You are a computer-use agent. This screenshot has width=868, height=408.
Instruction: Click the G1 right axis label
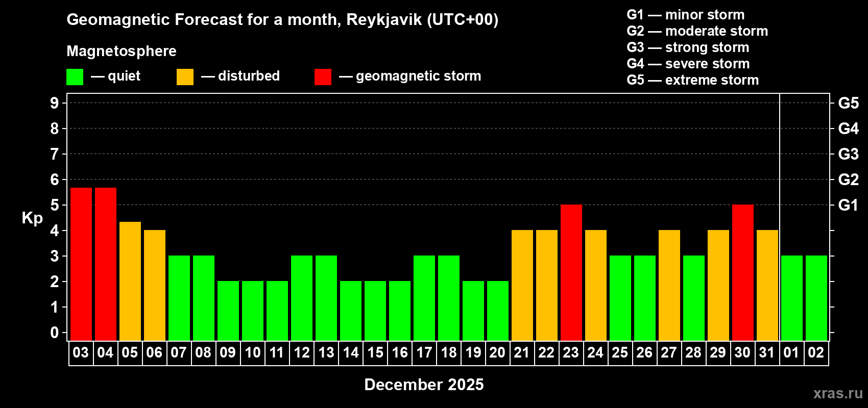point(849,205)
